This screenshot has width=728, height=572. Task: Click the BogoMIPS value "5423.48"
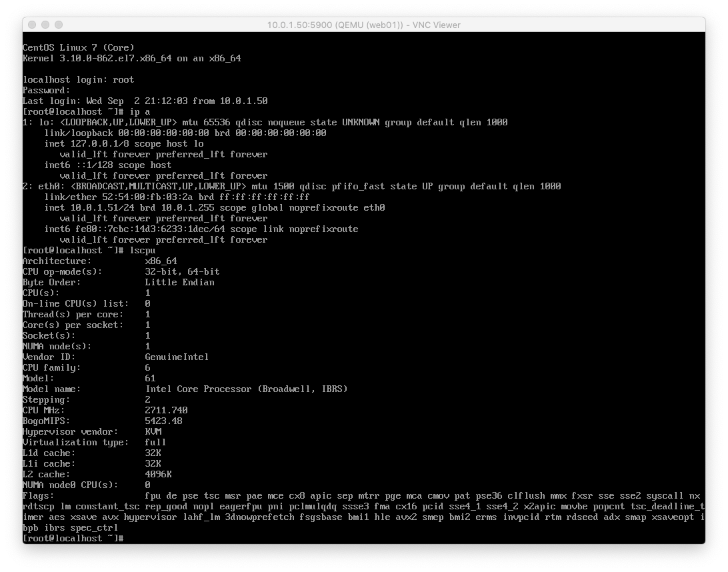(x=163, y=421)
